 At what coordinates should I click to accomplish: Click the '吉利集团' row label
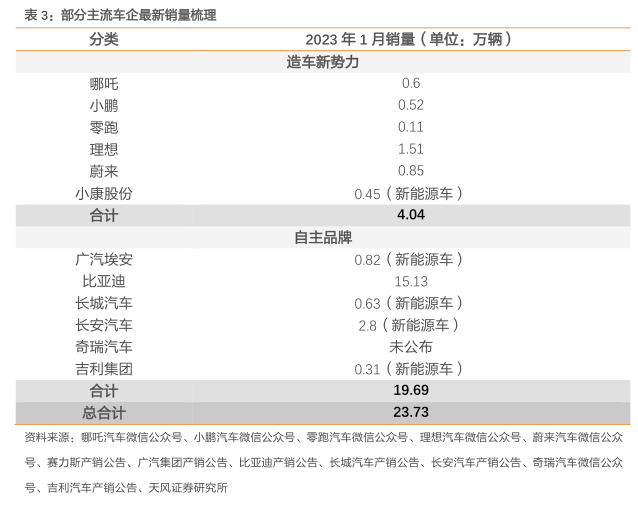point(104,369)
